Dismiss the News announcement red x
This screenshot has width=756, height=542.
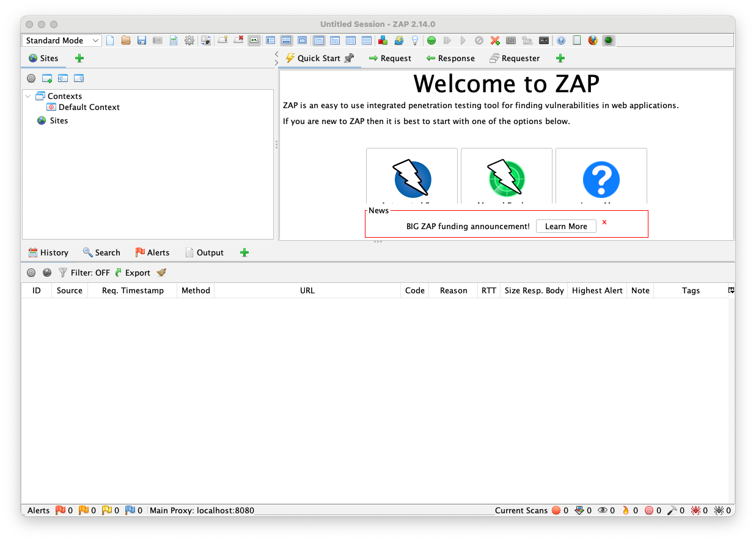coord(604,222)
